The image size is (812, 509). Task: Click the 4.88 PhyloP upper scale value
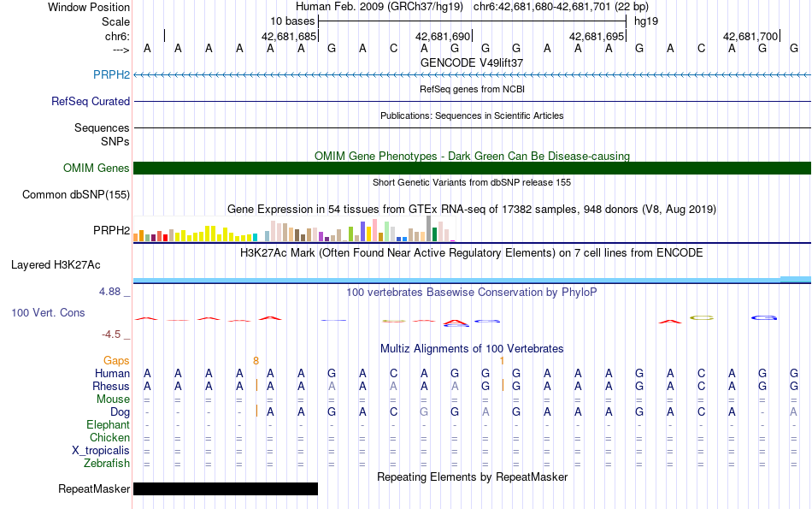coord(109,292)
